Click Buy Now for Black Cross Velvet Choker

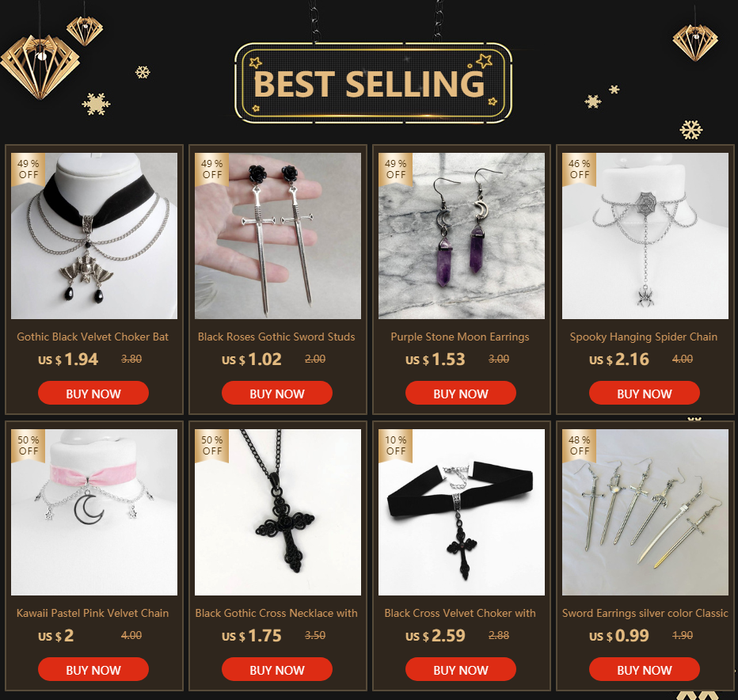(x=460, y=669)
